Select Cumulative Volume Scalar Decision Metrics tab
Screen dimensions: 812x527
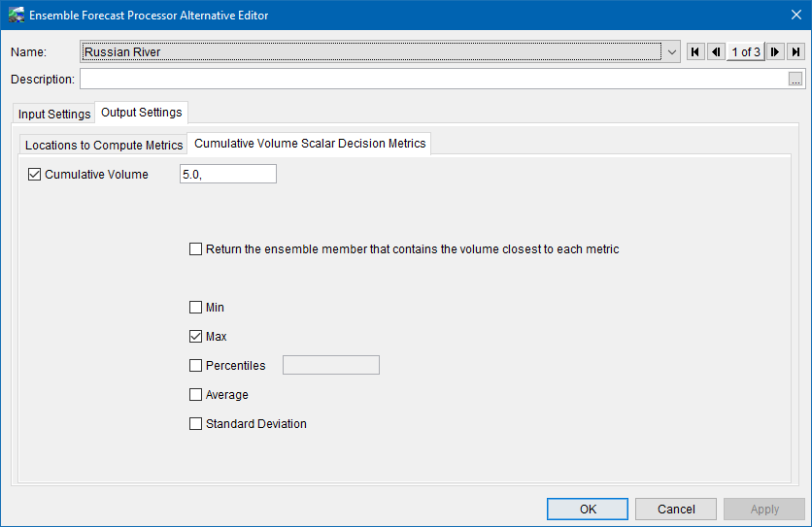click(310, 144)
